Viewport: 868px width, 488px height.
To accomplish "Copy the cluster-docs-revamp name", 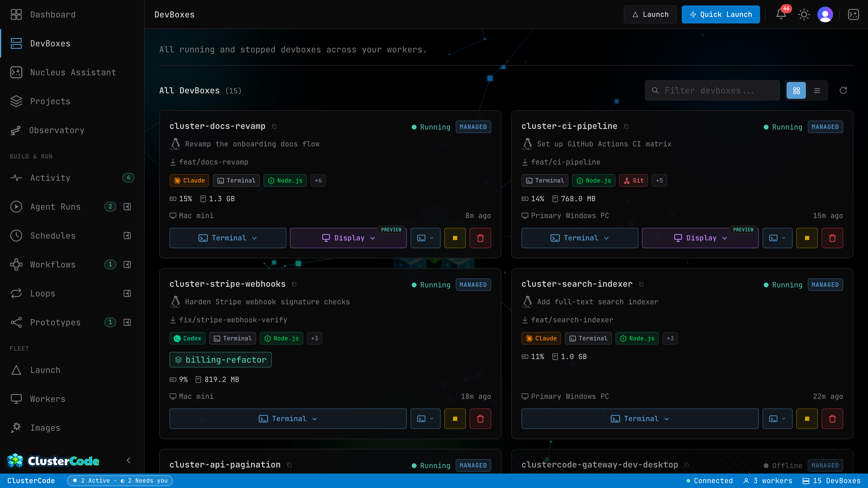I will coord(274,126).
